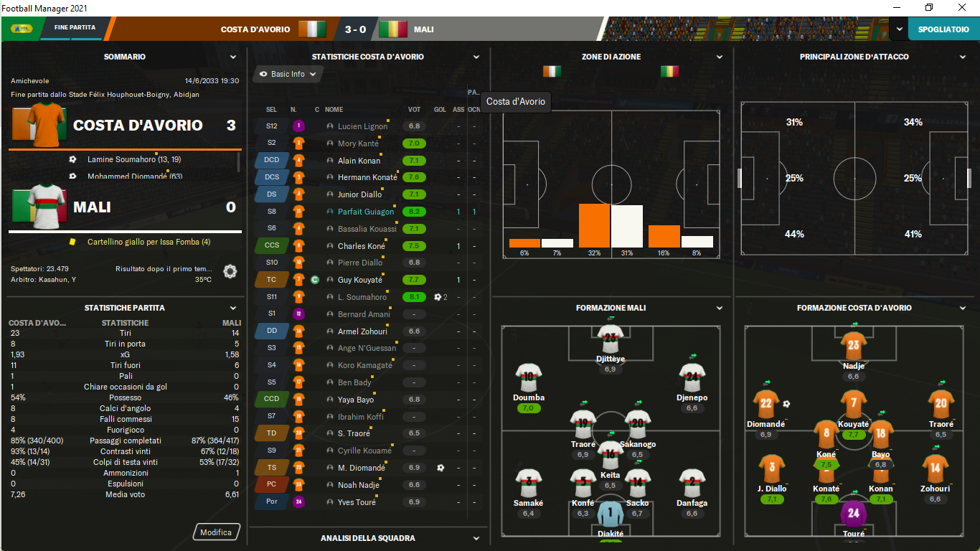
Task: Click the 8.2 rating badge for Parfait Guiagon
Action: pos(414,212)
